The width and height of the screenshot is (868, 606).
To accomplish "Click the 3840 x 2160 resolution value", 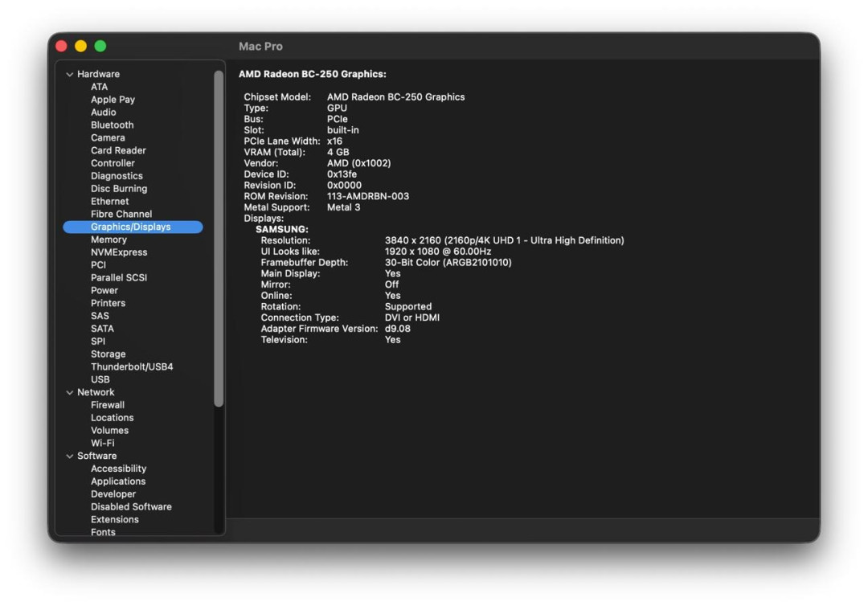I will (504, 240).
